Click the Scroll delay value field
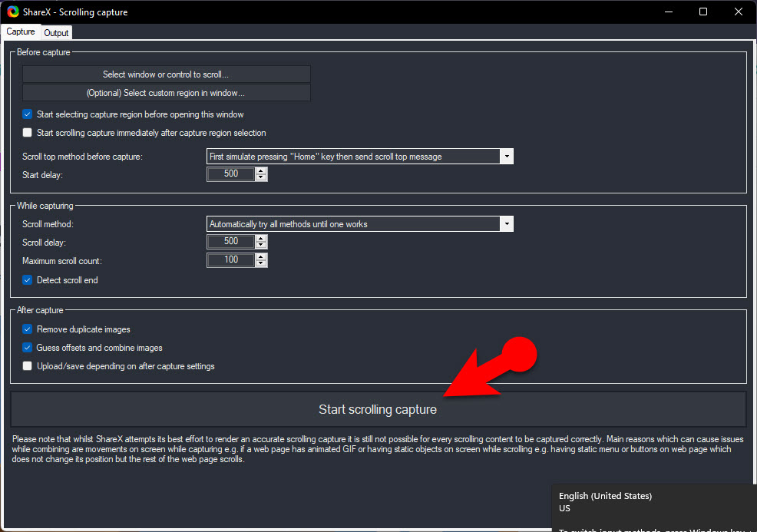This screenshot has height=532, width=757. (x=231, y=241)
